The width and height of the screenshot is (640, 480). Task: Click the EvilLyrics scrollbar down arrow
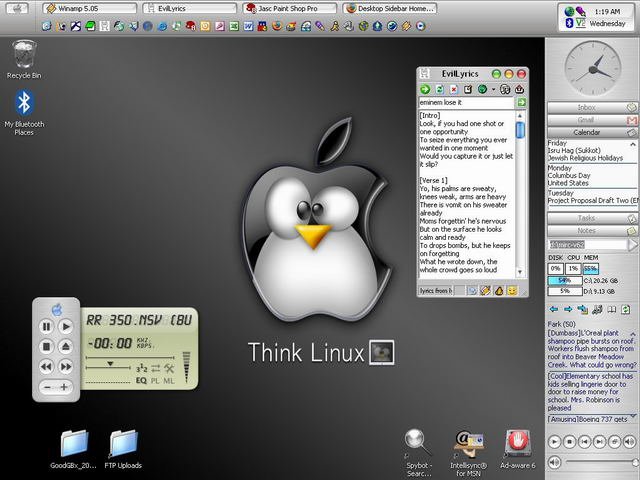coord(520,272)
